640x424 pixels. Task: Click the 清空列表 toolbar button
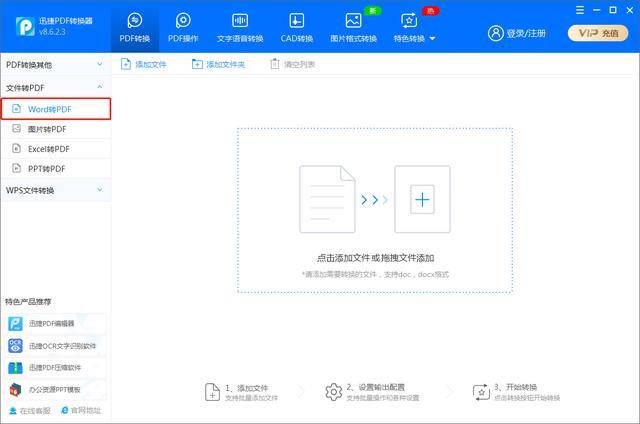[292, 64]
